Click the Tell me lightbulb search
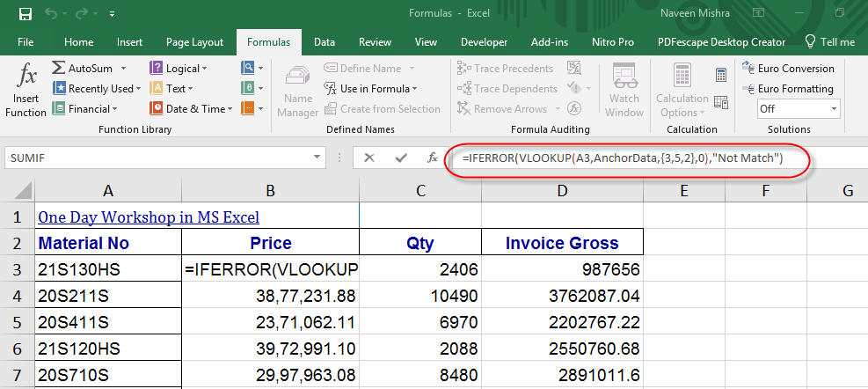 [x=830, y=42]
